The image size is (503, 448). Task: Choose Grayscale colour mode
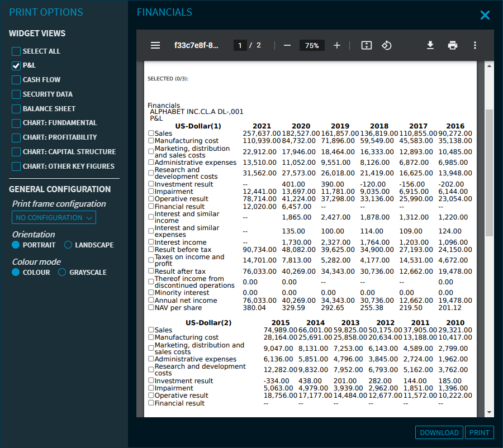pos(63,273)
